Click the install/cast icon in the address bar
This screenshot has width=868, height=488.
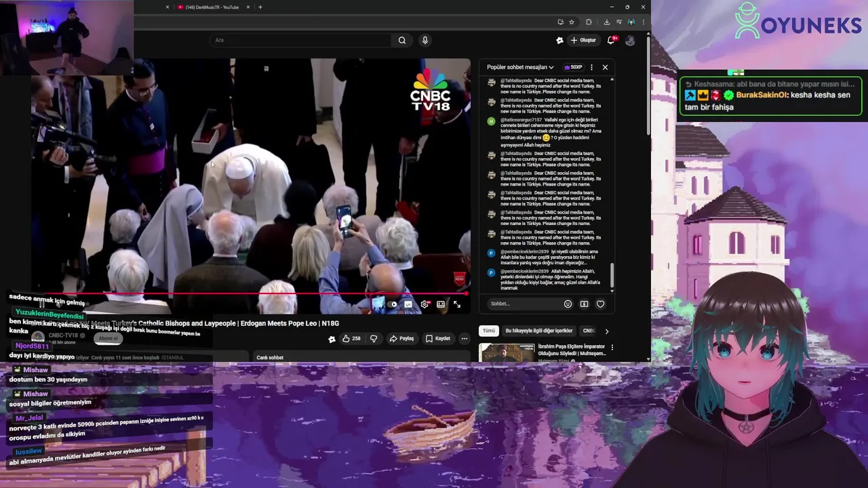[x=560, y=22]
